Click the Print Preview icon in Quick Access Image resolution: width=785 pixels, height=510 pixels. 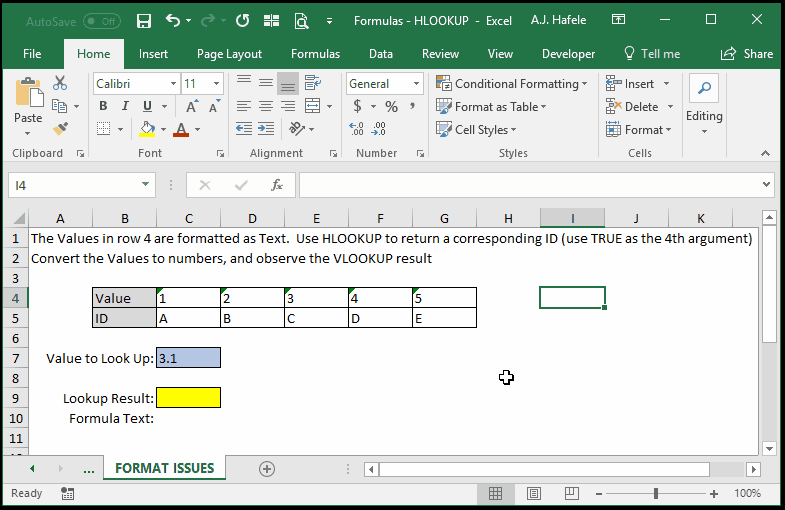tap(301, 21)
